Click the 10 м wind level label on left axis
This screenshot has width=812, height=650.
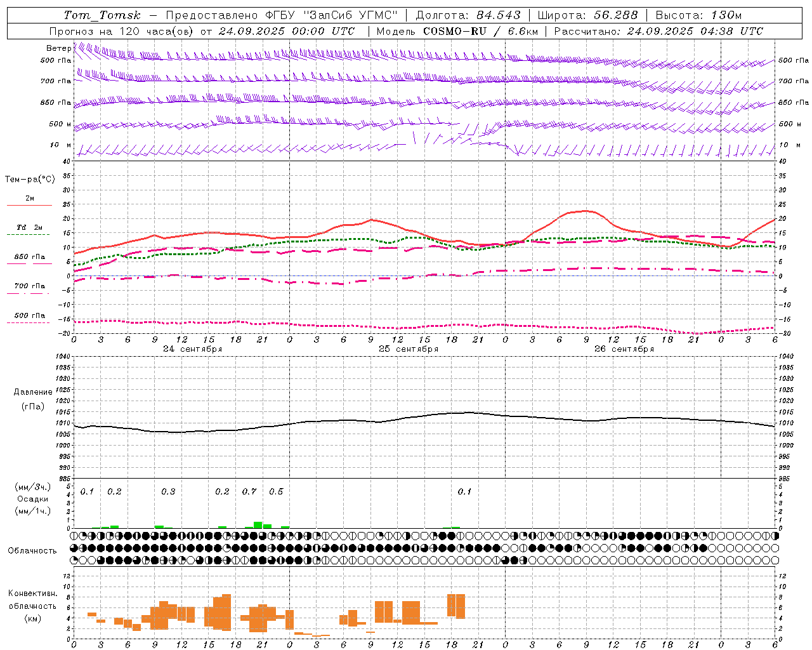click(x=61, y=145)
